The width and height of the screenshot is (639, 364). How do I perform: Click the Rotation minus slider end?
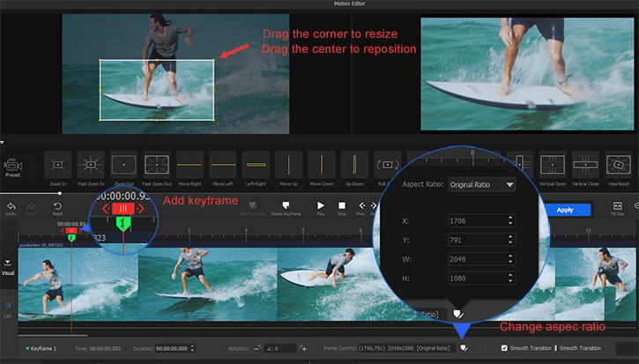point(256,348)
